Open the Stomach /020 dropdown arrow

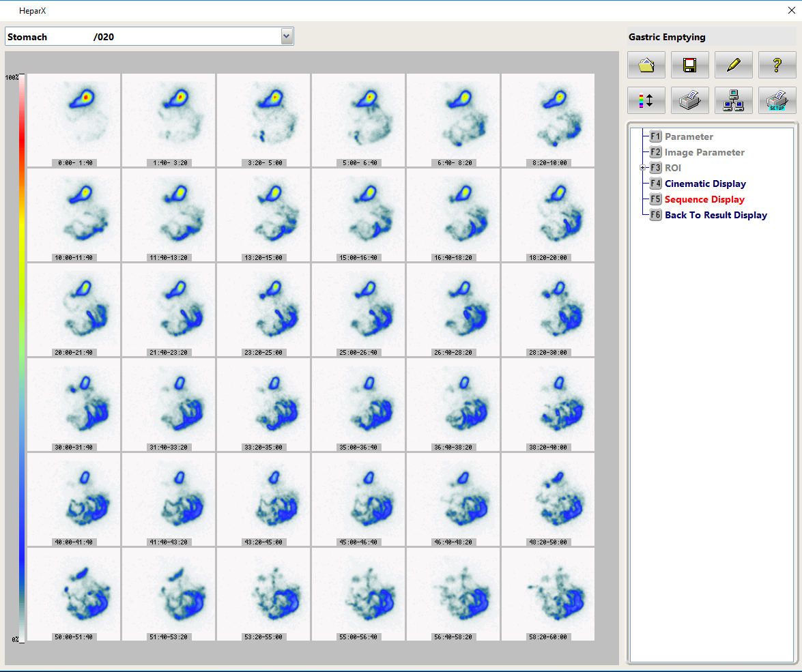click(x=287, y=37)
